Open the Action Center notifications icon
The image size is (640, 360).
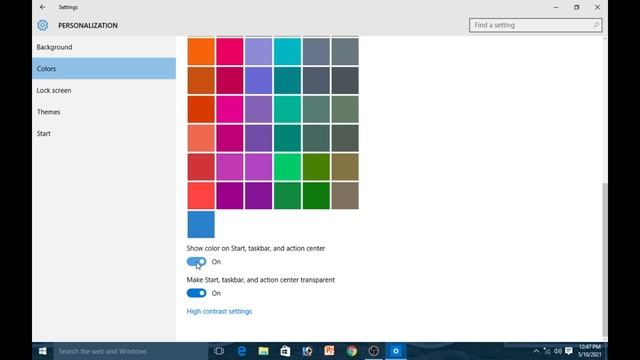569,351
